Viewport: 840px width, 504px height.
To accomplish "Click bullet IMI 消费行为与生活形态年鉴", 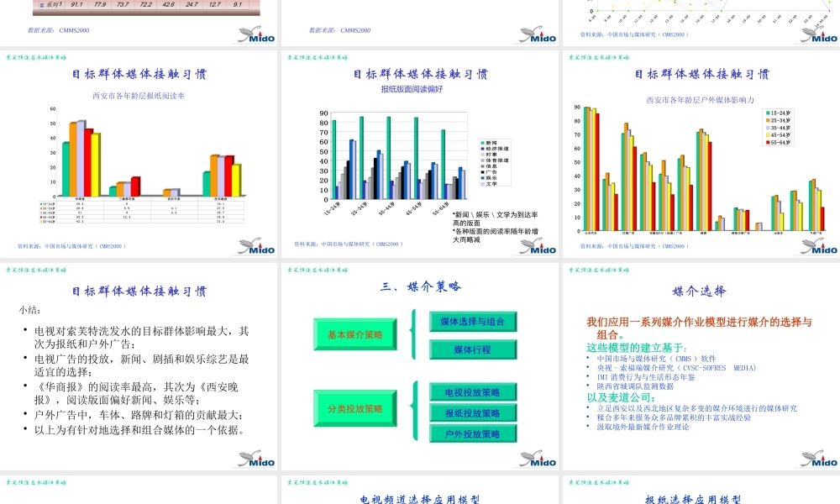I will (x=641, y=377).
